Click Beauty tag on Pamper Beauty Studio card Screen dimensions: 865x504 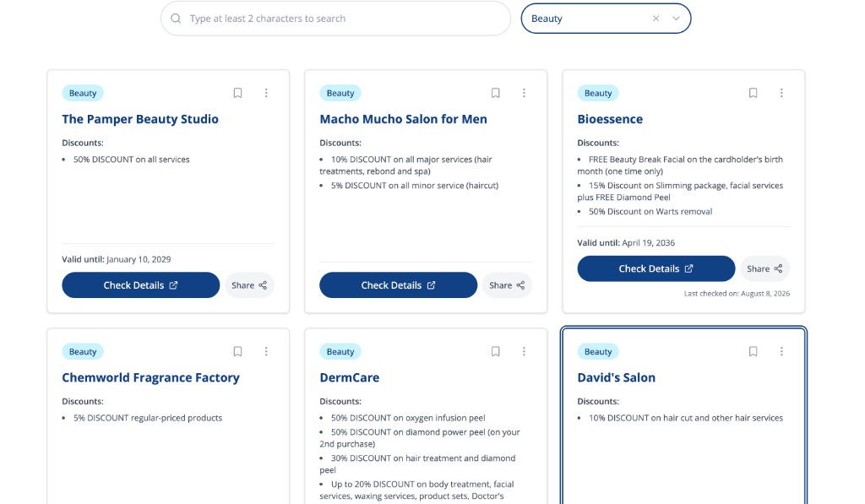[83, 93]
